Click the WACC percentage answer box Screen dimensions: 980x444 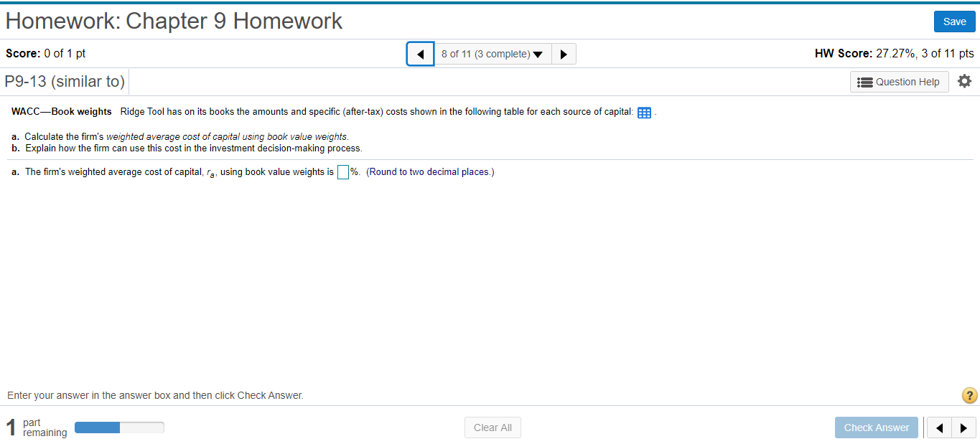[343, 172]
